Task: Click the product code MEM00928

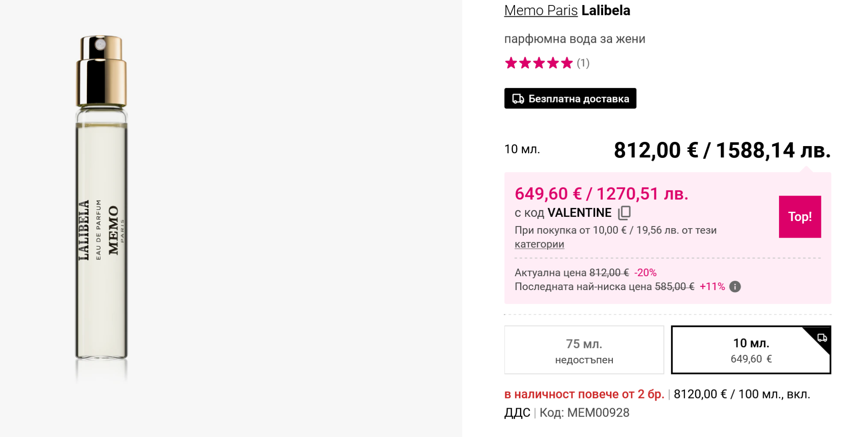Action: pos(598,412)
